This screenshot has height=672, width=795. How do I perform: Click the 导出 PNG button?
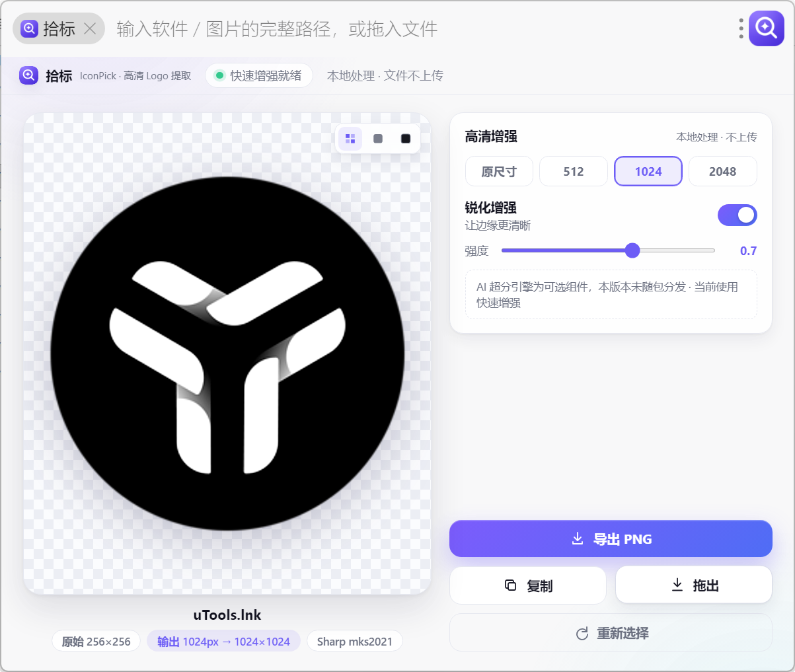tap(611, 539)
